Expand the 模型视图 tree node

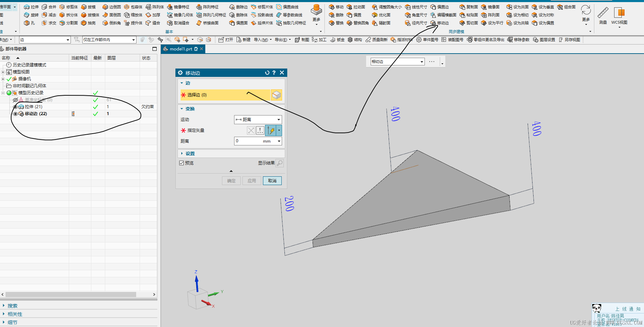3,72
